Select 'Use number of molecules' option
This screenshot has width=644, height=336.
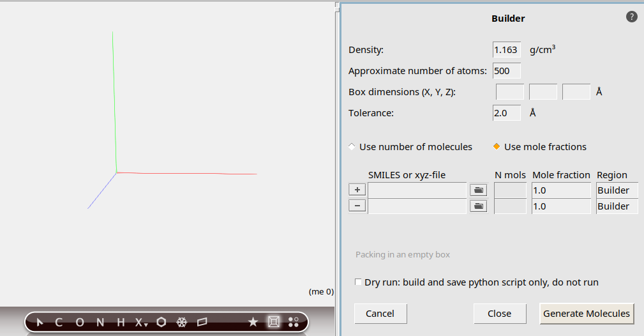click(x=352, y=147)
